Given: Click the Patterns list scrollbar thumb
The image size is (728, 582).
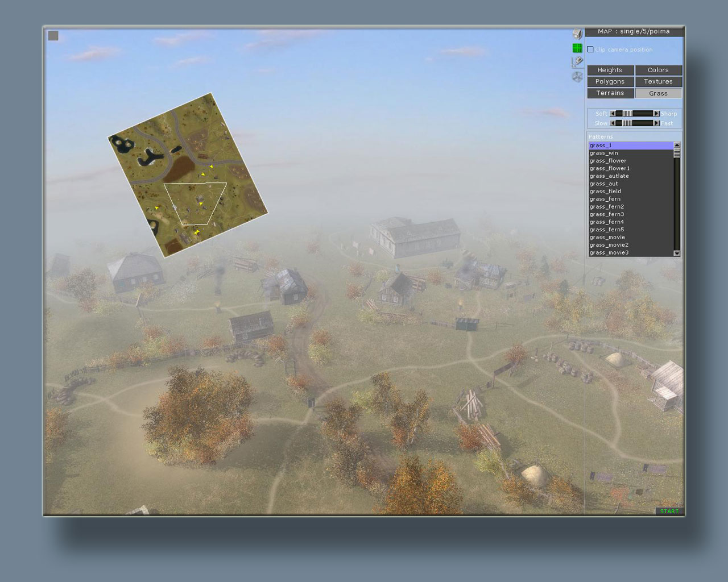Looking at the screenshot, I should (677, 153).
